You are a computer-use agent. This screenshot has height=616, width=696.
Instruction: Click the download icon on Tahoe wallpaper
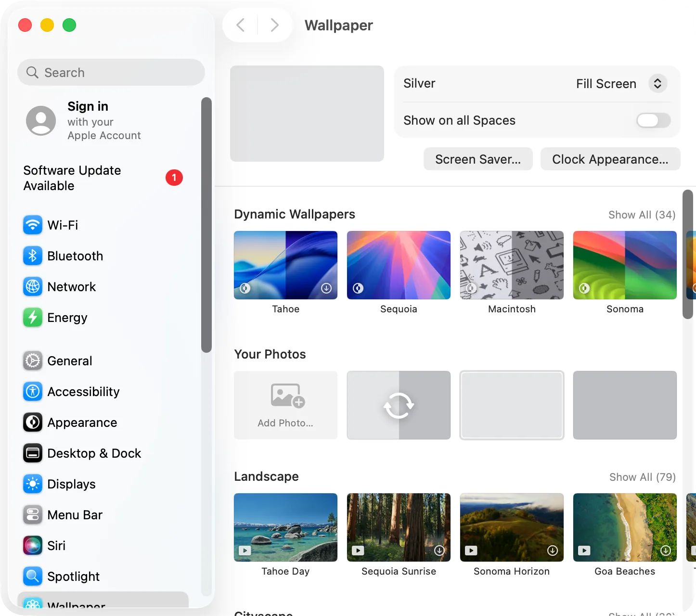(x=326, y=288)
